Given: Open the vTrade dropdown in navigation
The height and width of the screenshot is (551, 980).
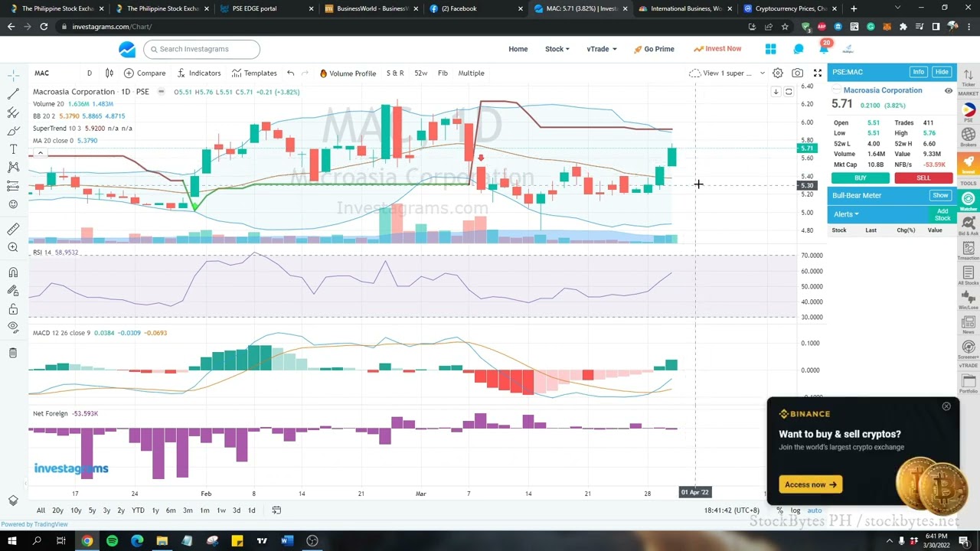Looking at the screenshot, I should [601, 49].
